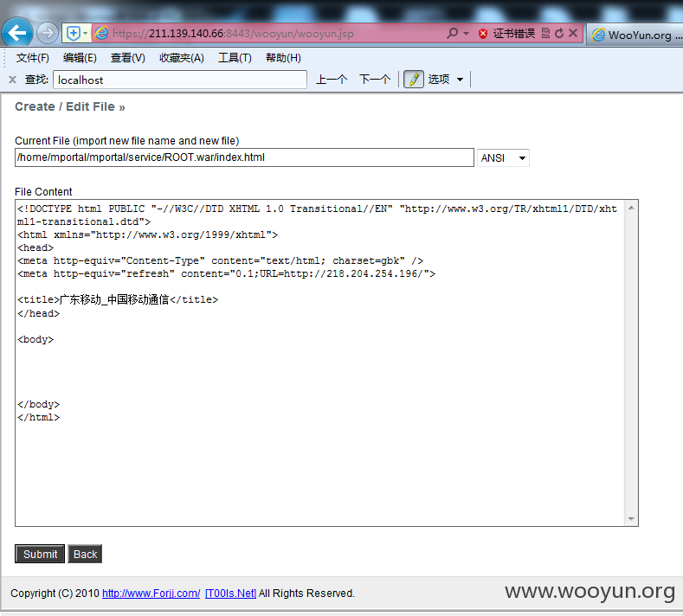Click the file content scrollbar up arrow
Screen dimensions: 683x616
631,209
